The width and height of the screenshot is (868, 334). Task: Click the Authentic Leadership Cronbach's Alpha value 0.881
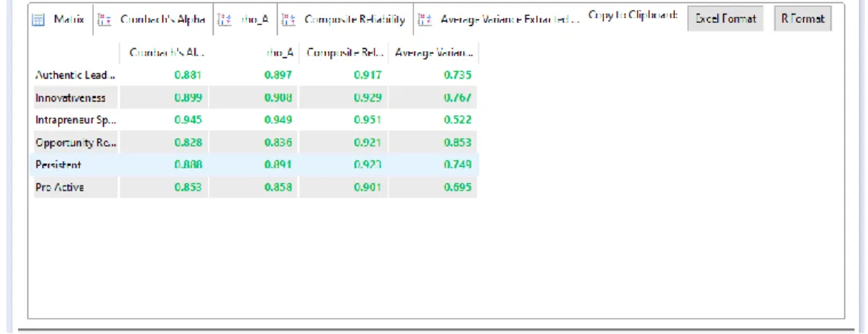(x=188, y=75)
